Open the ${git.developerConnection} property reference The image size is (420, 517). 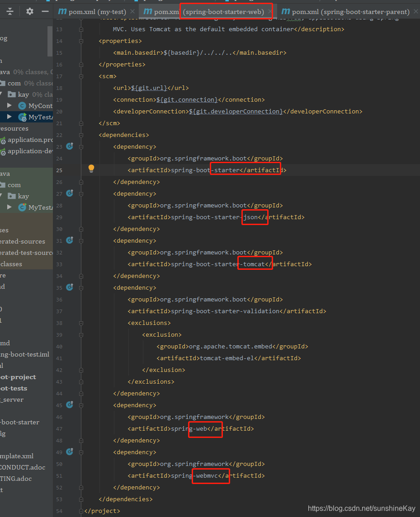click(236, 112)
